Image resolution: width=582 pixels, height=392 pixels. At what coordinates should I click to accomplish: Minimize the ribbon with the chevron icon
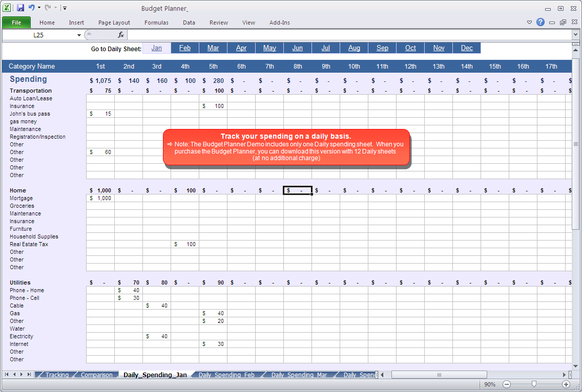coord(530,23)
